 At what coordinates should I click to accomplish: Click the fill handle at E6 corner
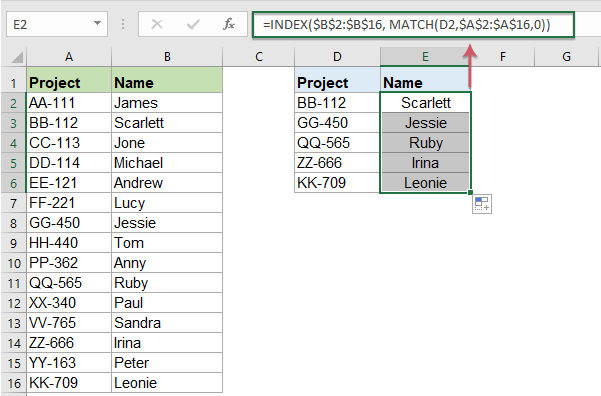pos(470,192)
